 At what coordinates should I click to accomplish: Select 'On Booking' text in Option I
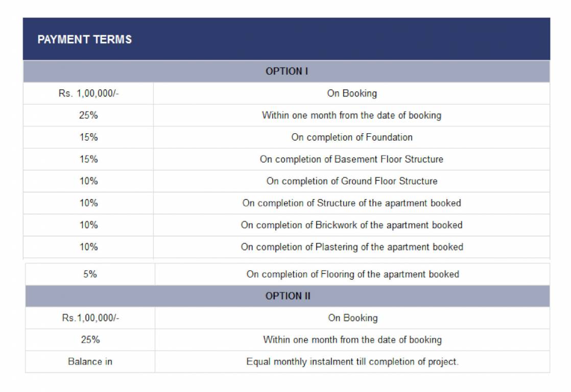352,93
